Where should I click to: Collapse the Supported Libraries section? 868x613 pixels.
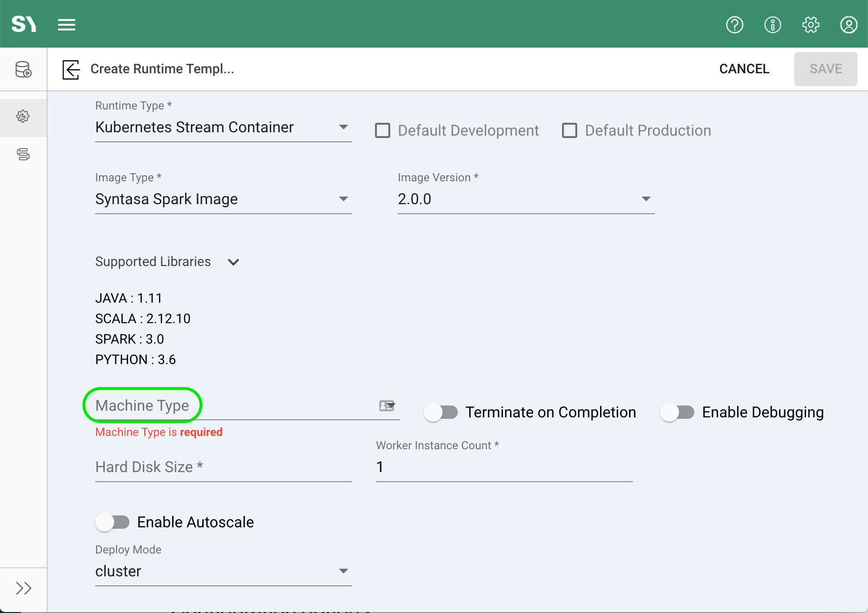click(233, 262)
